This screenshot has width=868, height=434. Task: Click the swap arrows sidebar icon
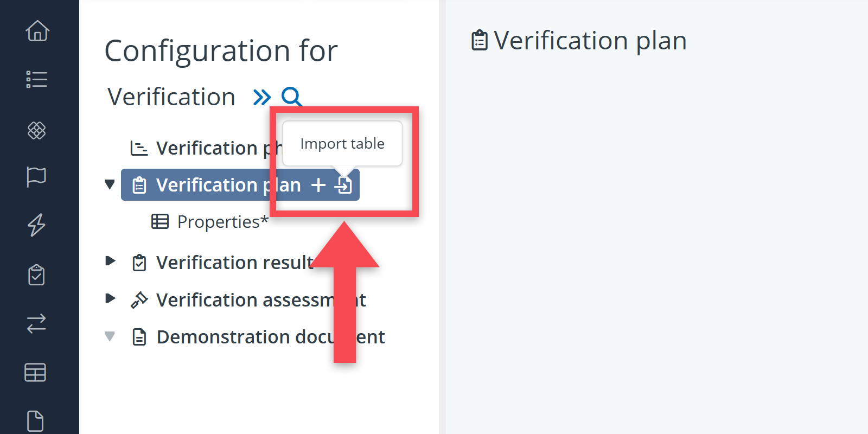point(37,324)
